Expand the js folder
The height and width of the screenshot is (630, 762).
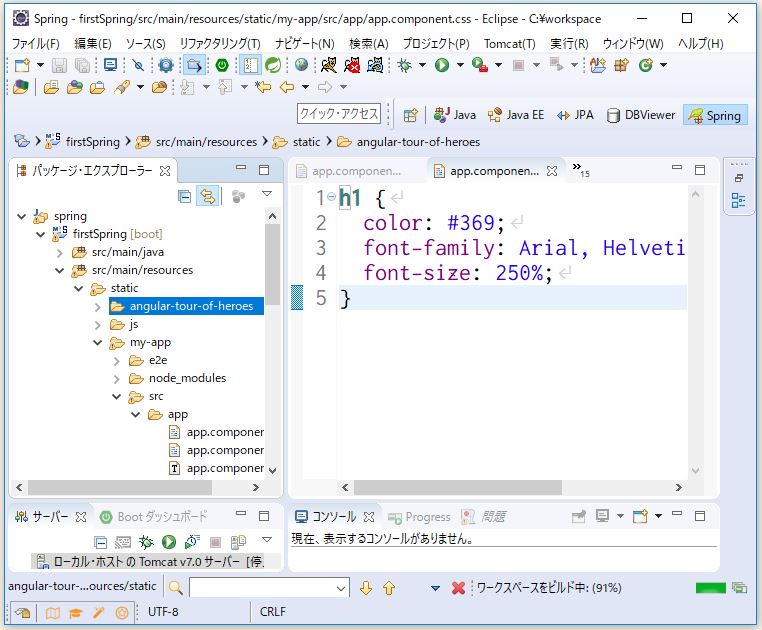click(97, 325)
